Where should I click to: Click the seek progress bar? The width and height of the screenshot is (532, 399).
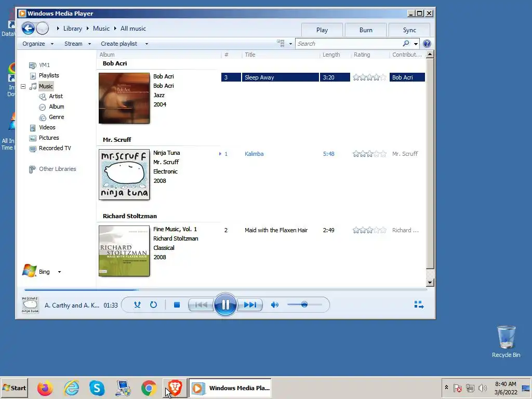pos(225,290)
